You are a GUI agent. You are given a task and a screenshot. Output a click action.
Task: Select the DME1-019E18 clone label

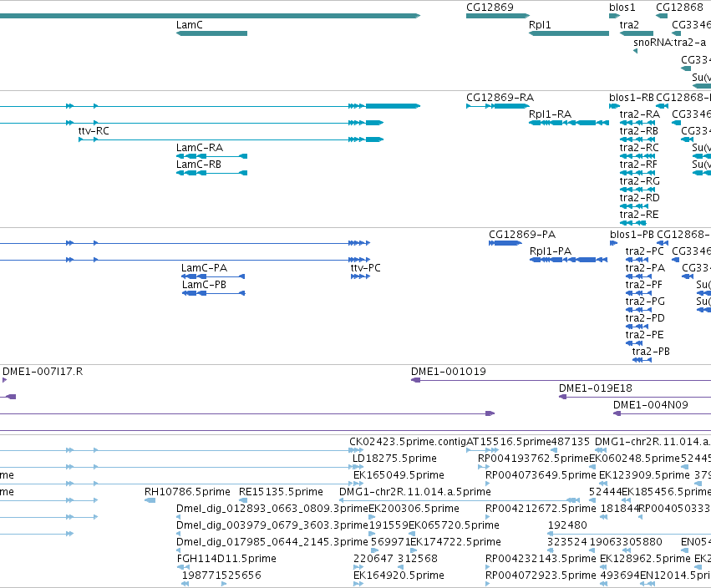(596, 388)
